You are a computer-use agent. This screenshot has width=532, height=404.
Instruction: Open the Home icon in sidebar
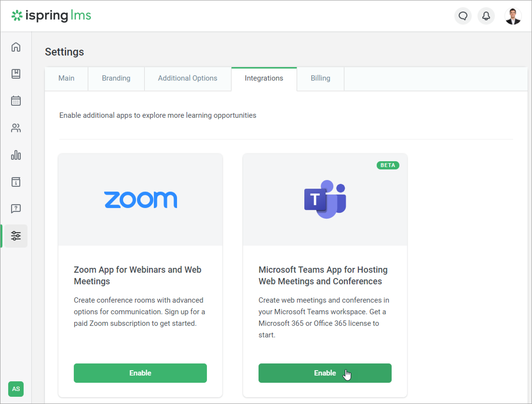[16, 47]
